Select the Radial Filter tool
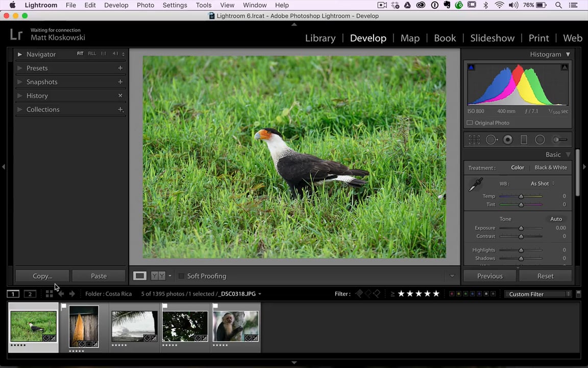This screenshot has height=368, width=588. point(540,140)
